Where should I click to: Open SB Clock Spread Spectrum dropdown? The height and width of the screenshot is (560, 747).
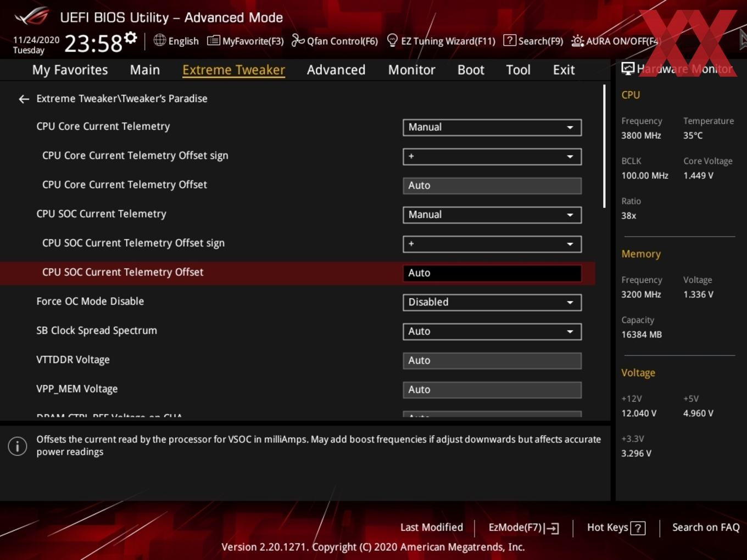tap(492, 331)
